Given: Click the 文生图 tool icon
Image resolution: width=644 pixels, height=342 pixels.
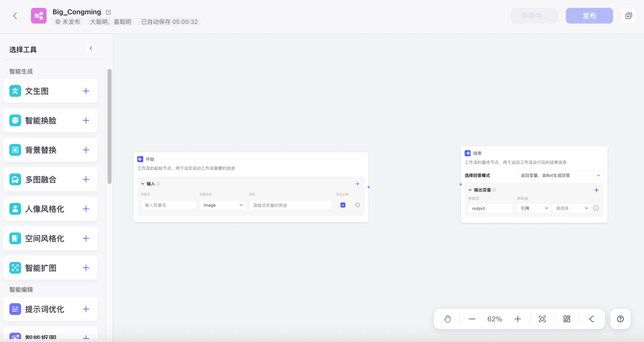Looking at the screenshot, I should (x=15, y=91).
